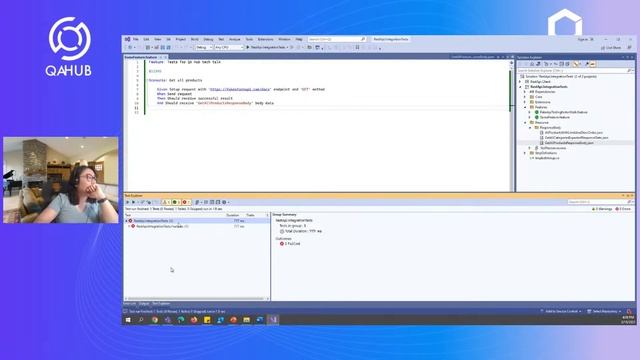Click Add to Source Control
640x360 pixels.
tap(561, 311)
